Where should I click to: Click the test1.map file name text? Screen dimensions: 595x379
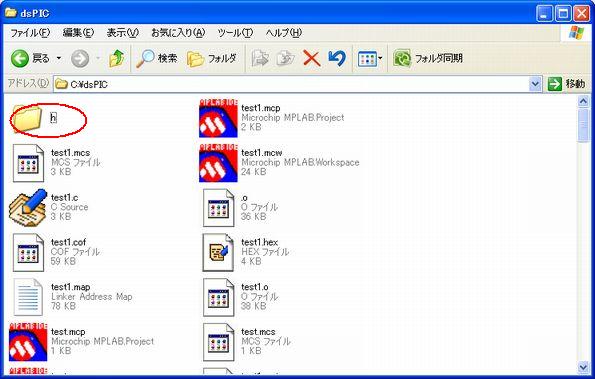tap(71, 287)
